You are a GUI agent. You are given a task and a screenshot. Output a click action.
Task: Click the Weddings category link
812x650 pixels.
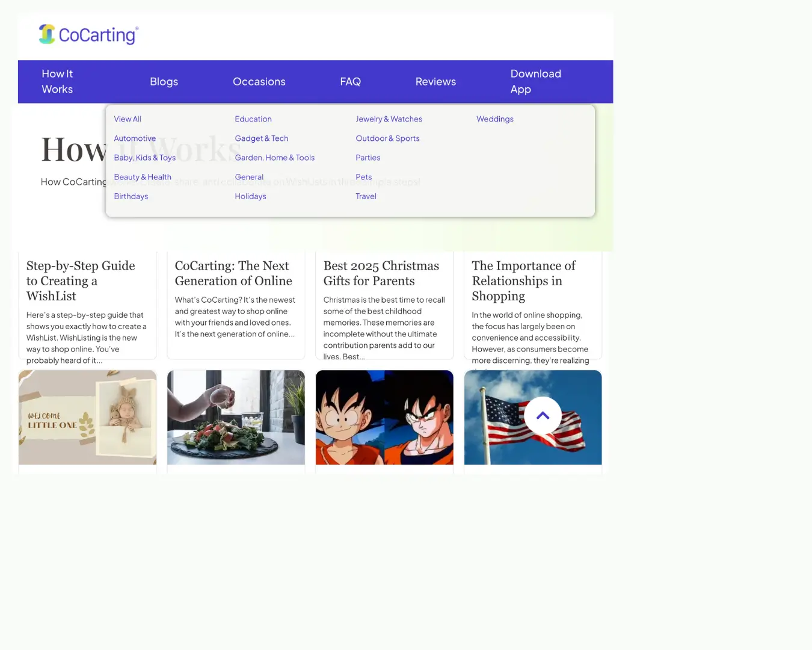click(494, 119)
